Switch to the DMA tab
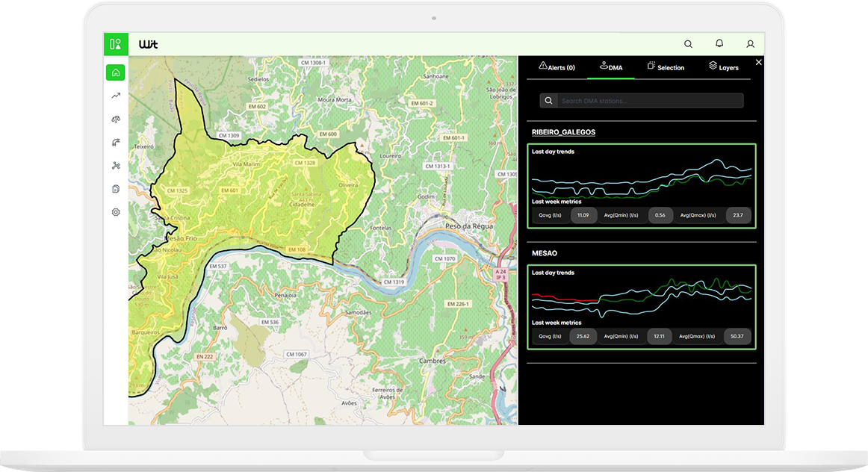Viewport: 868px width, 472px height. [611, 67]
